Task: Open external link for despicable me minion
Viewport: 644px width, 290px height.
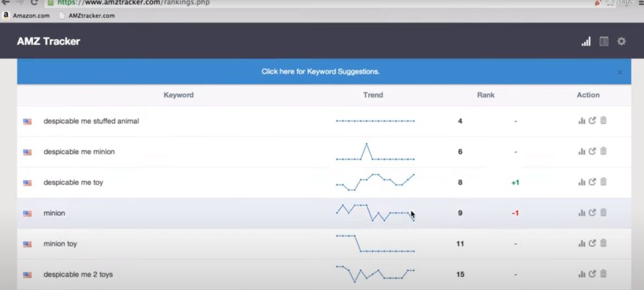Action: pyautogui.click(x=592, y=151)
